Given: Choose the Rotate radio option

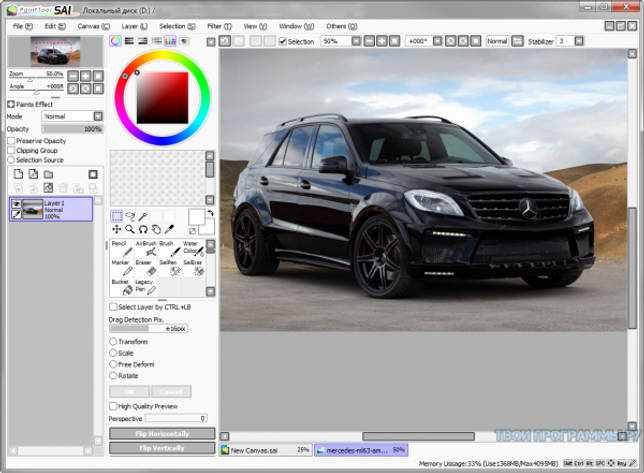Looking at the screenshot, I should pos(113,375).
